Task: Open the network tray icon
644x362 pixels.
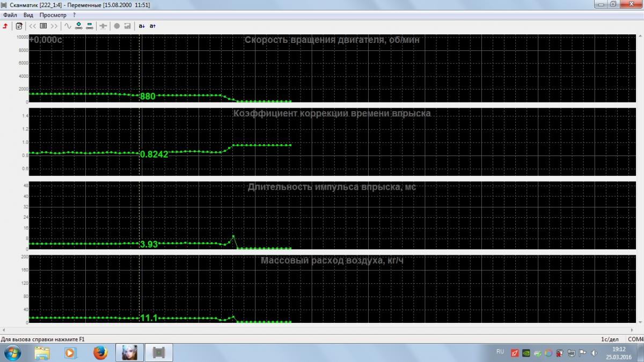Action: click(571, 353)
